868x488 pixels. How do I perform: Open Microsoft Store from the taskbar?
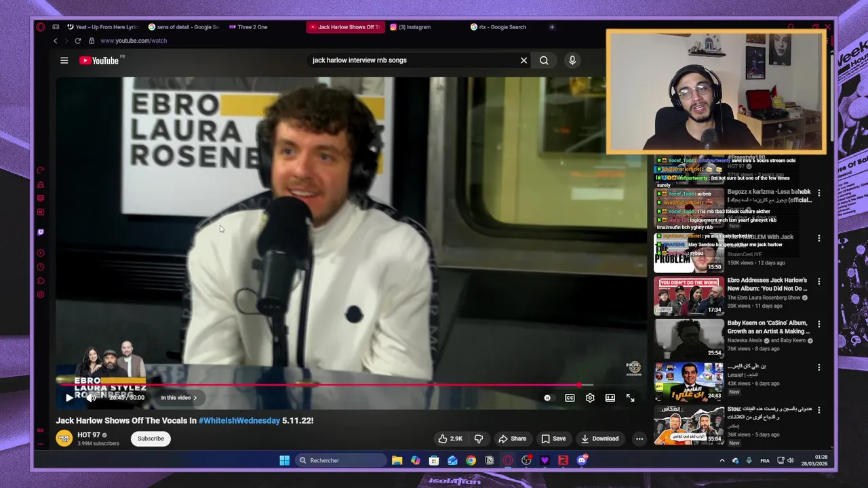(434, 460)
